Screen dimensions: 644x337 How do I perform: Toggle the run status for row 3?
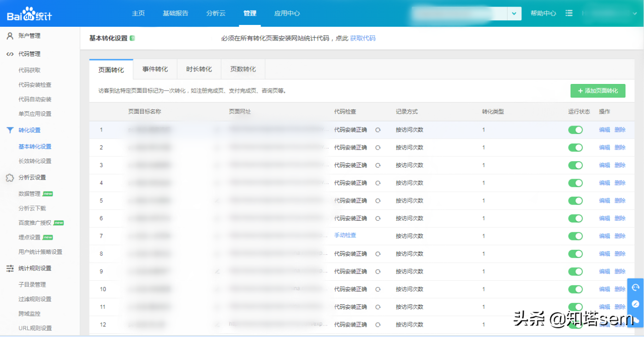click(575, 165)
